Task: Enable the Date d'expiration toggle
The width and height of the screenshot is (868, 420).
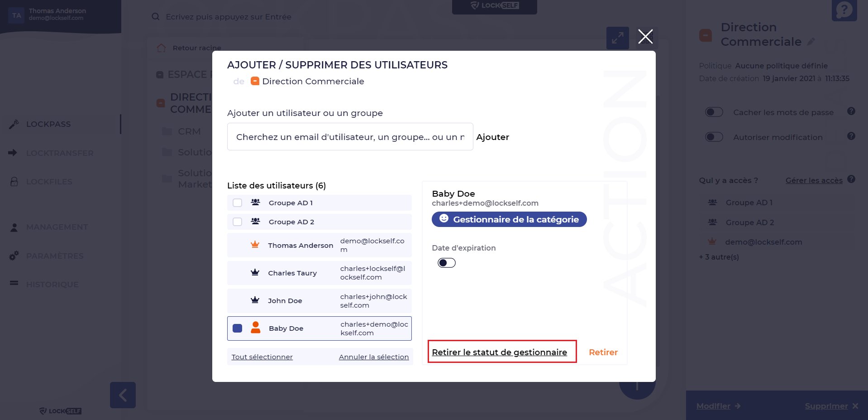Action: pyautogui.click(x=446, y=263)
